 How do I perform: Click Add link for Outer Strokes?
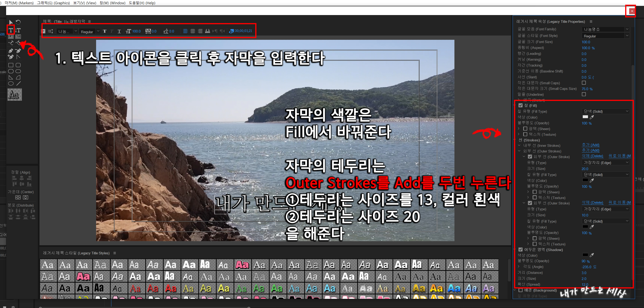[x=591, y=150]
